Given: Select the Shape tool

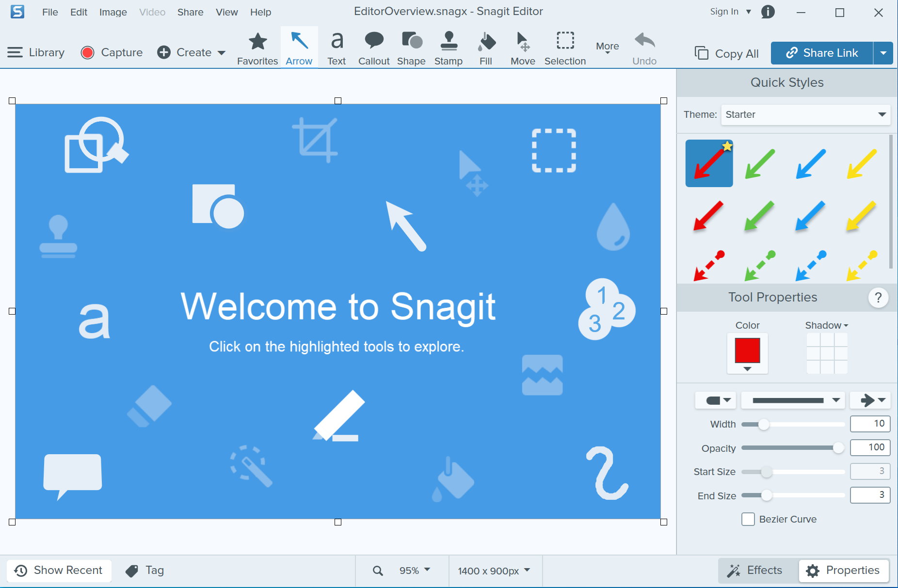Looking at the screenshot, I should (x=411, y=48).
